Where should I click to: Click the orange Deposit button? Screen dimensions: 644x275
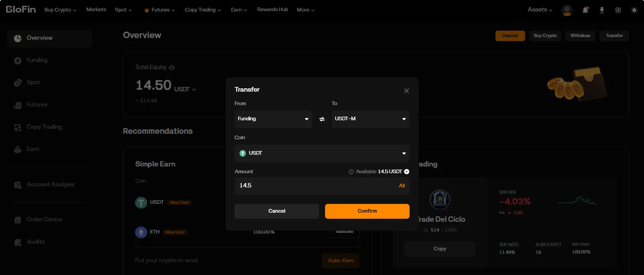click(510, 36)
